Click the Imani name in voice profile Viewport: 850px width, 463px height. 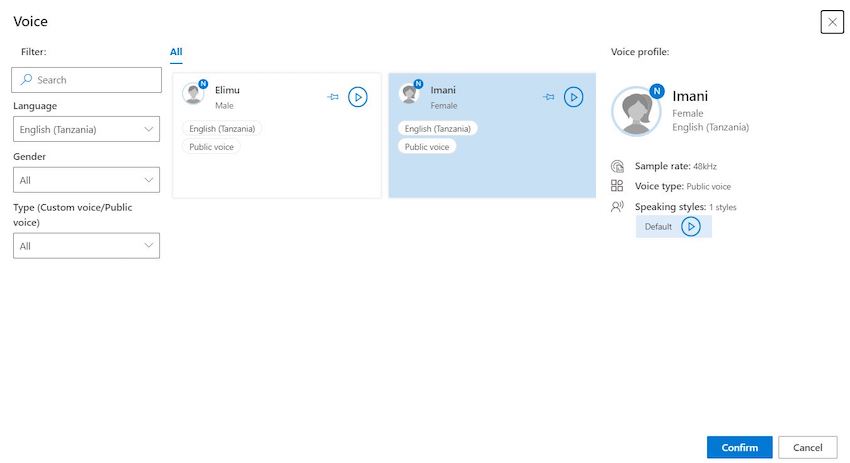tap(690, 96)
